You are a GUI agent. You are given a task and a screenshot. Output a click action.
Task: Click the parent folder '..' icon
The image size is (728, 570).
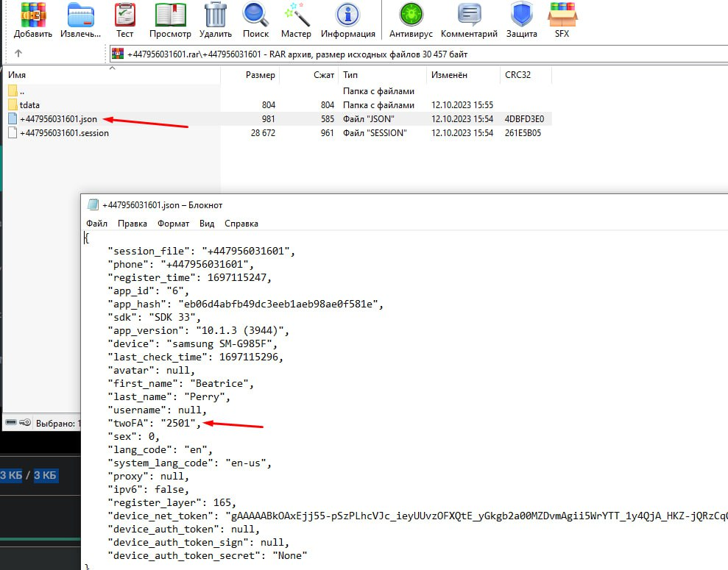[13, 91]
